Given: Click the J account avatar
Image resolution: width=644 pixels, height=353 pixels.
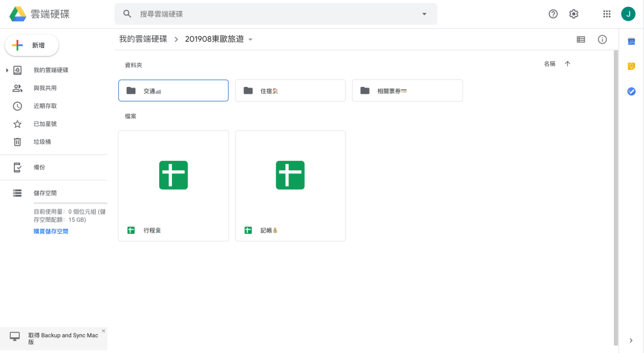Looking at the screenshot, I should pyautogui.click(x=628, y=14).
